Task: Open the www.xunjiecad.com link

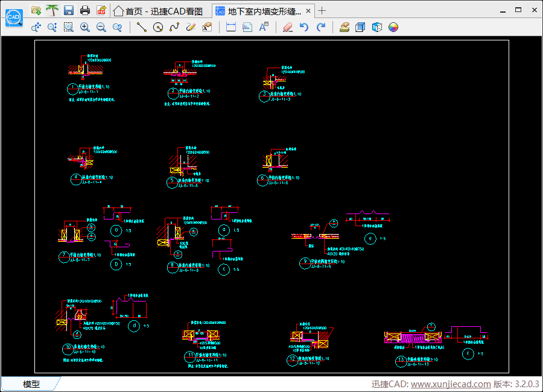Action: [451, 384]
